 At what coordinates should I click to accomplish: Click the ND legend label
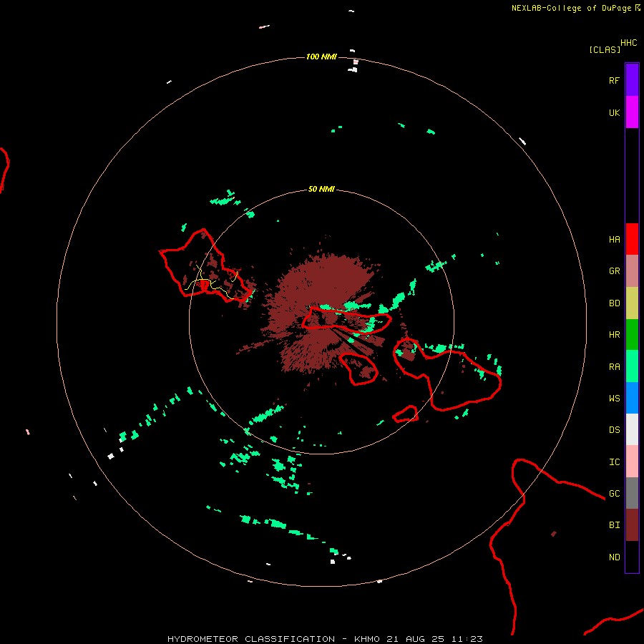[x=614, y=557]
